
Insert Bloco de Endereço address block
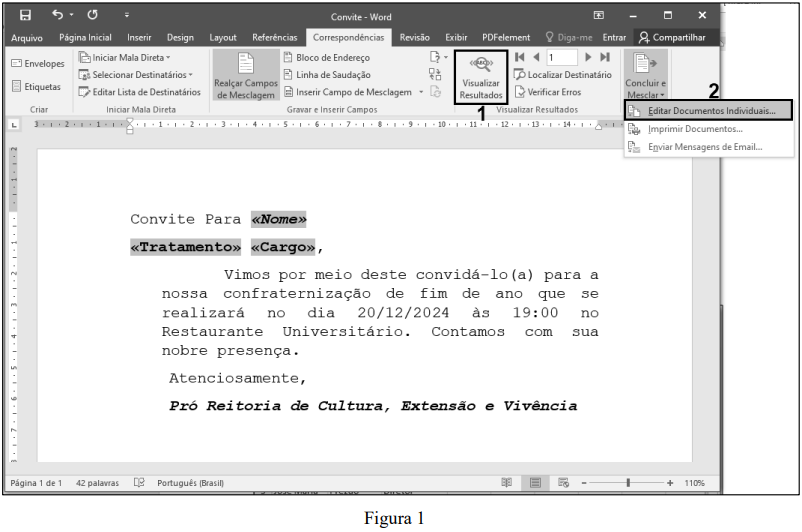coord(332,58)
